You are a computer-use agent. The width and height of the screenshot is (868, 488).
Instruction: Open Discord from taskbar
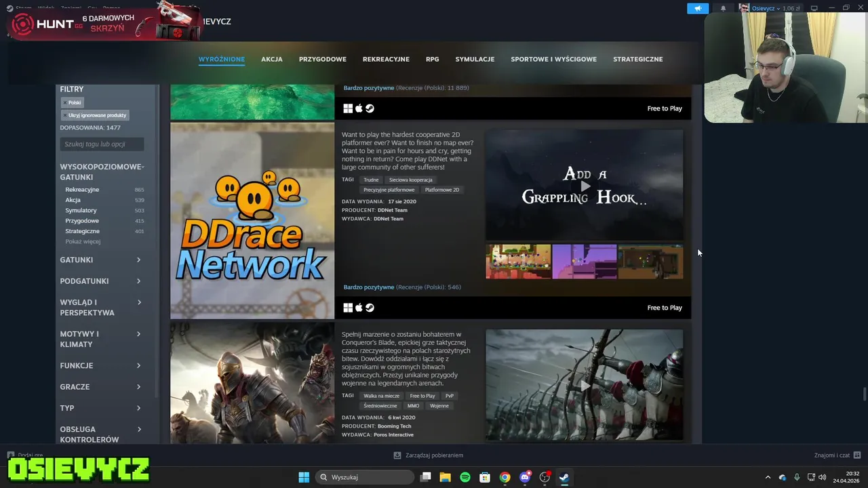[x=525, y=477]
